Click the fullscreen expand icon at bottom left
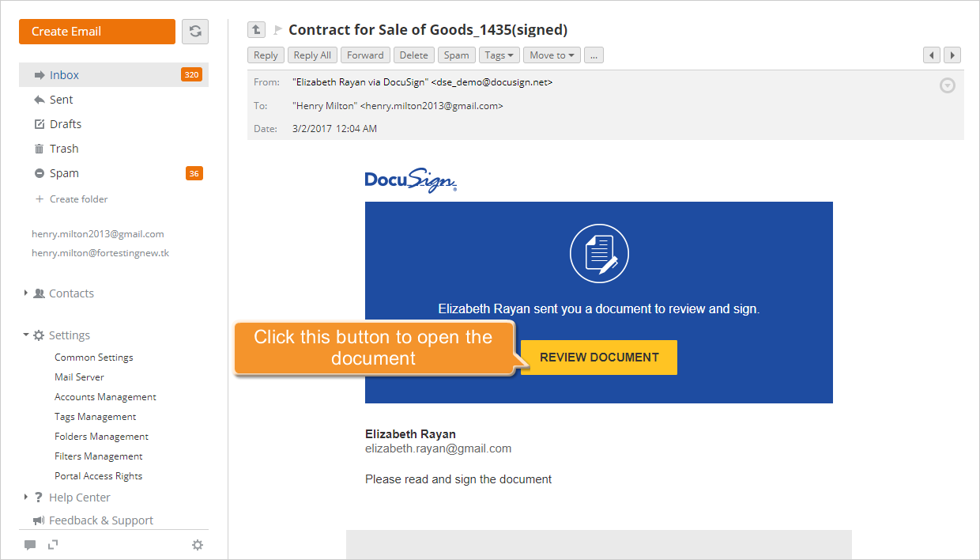 (52, 544)
